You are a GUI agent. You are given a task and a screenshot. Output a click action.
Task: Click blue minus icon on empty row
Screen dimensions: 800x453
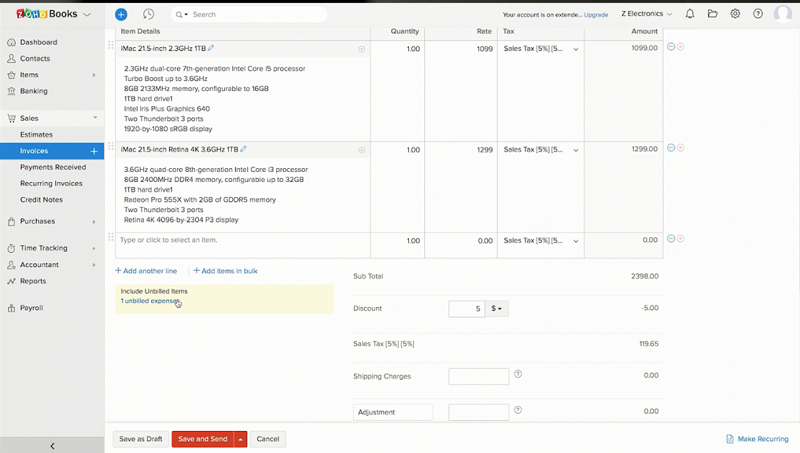(x=671, y=238)
